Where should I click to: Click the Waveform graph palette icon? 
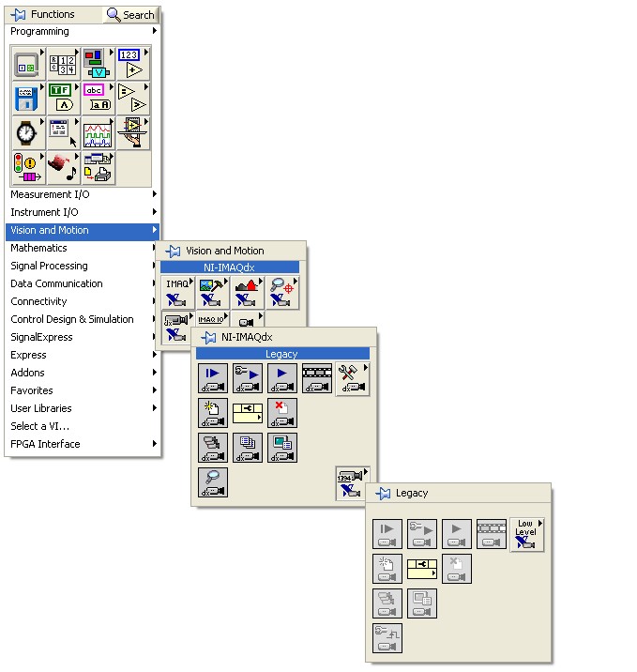tap(97, 132)
